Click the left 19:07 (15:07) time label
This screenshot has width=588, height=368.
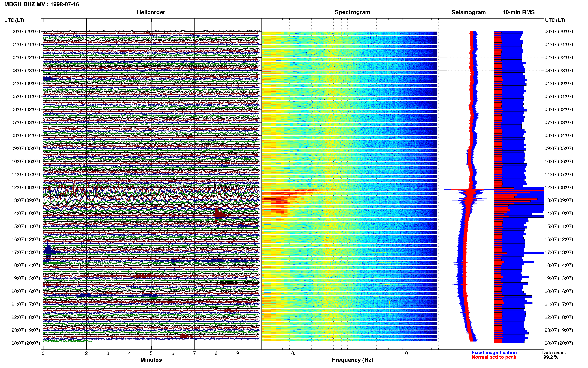[26, 278]
